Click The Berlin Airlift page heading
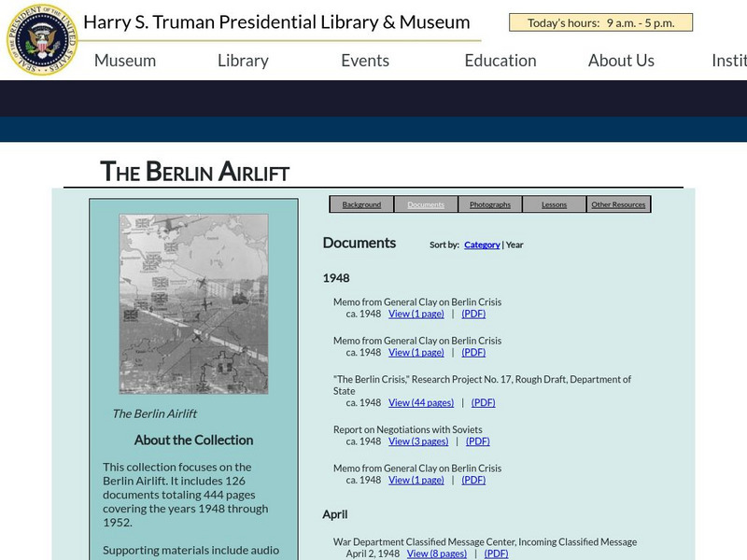 pos(195,172)
